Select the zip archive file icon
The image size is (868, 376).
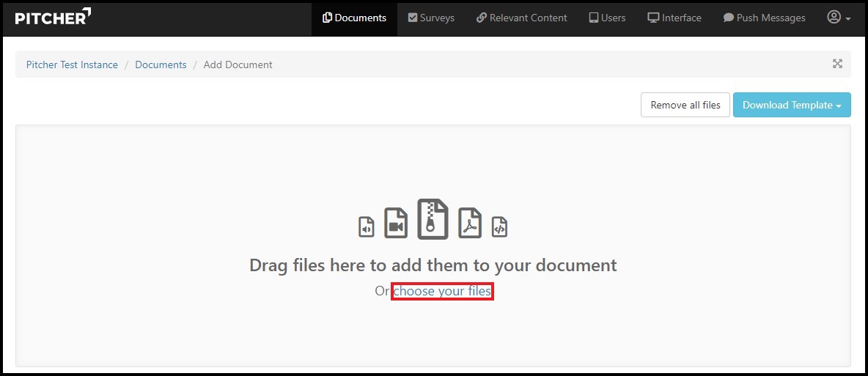(433, 219)
